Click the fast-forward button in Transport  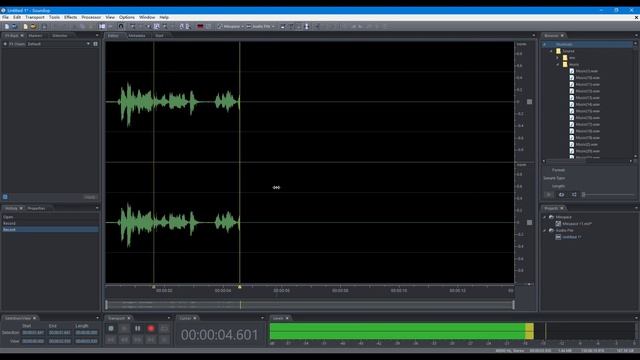pyautogui.click(x=138, y=340)
